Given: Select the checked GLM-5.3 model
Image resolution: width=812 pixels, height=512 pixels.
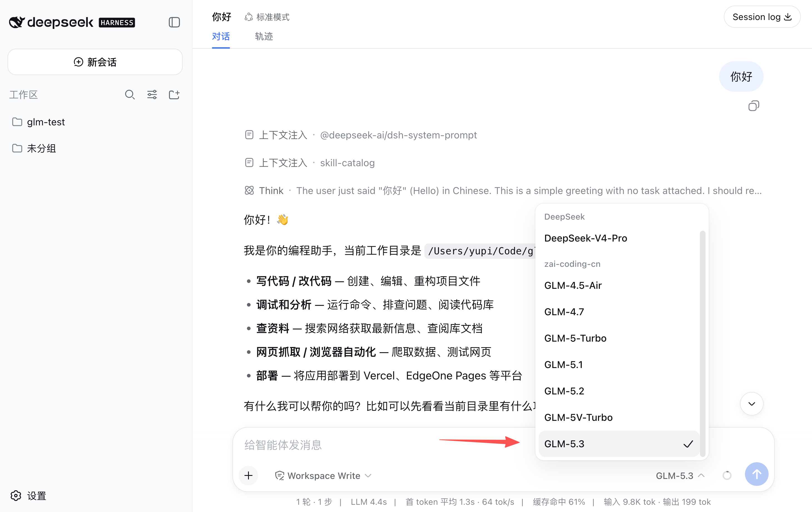Looking at the screenshot, I should tap(619, 444).
